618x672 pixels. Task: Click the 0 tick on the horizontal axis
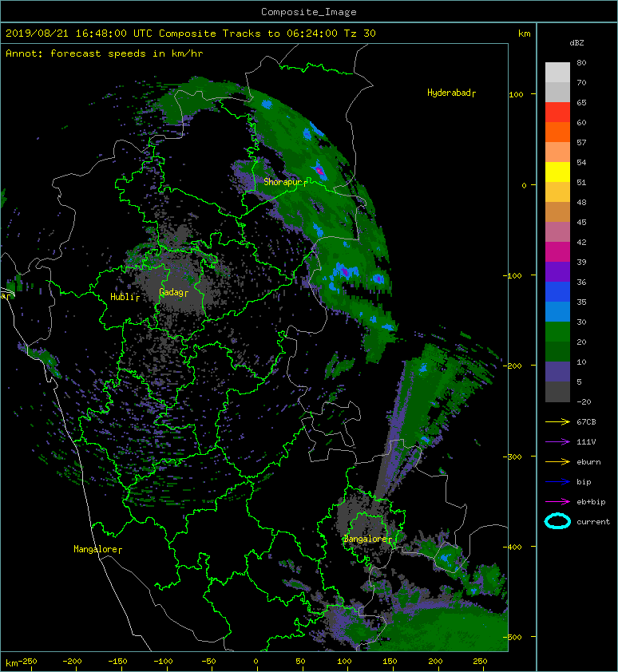pos(256,662)
